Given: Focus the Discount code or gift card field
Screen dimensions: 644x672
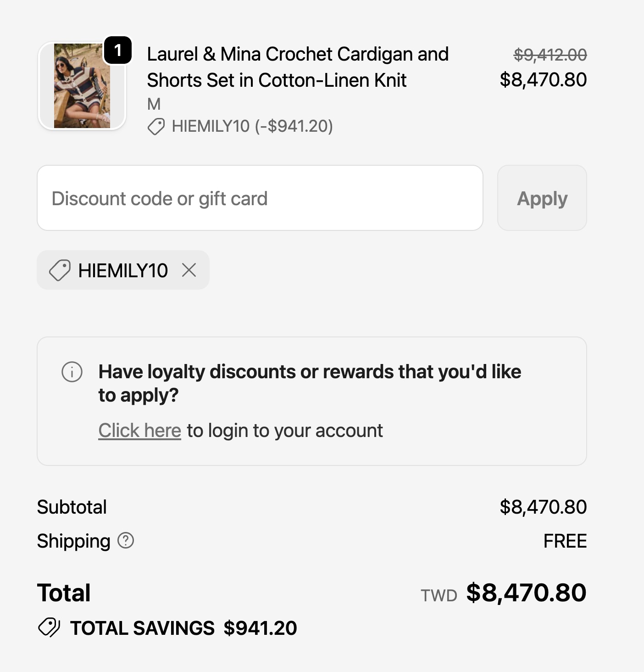Looking at the screenshot, I should point(260,198).
